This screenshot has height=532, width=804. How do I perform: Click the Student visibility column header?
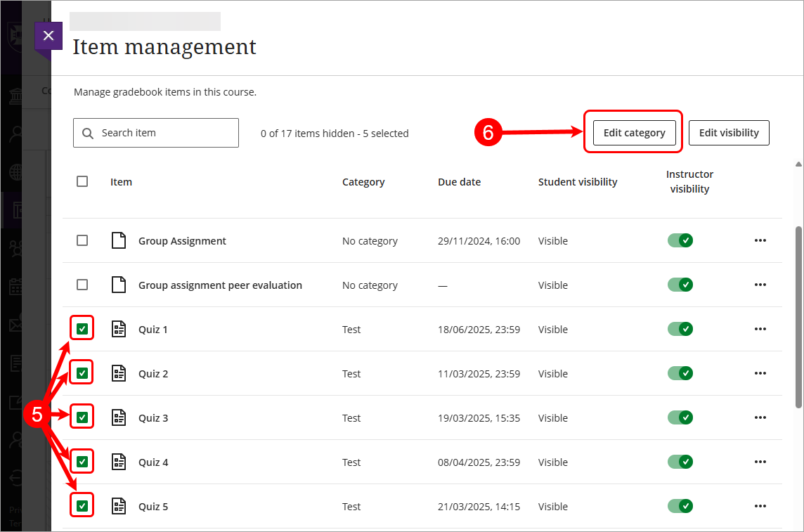[578, 182]
